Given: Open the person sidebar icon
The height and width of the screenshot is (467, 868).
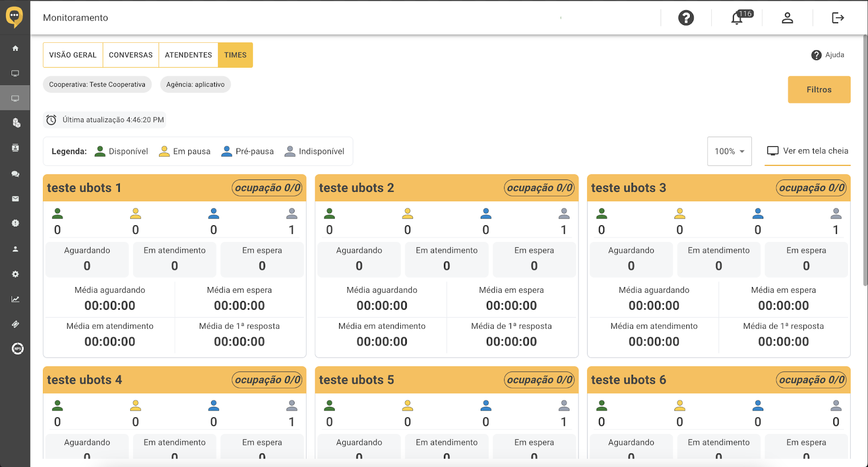Looking at the screenshot, I should [x=15, y=249].
